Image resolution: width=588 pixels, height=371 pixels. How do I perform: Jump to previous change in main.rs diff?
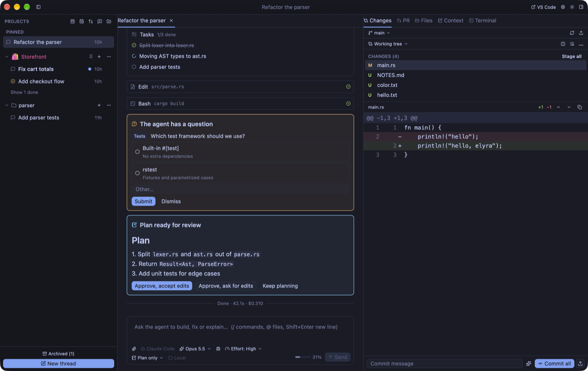click(559, 107)
